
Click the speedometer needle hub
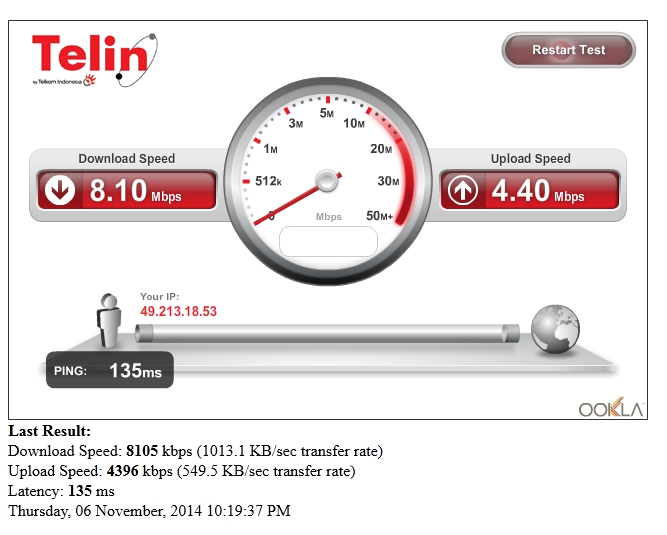[x=327, y=180]
